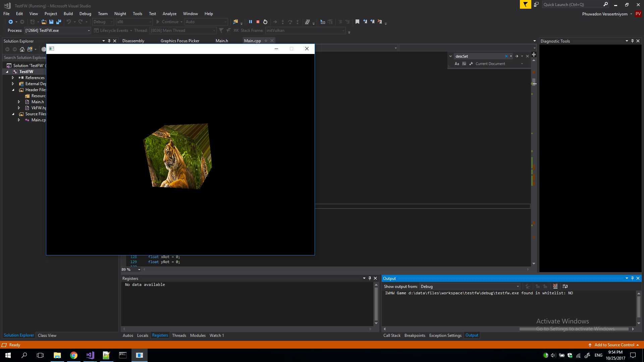Viewport: 644px width, 362px height.
Task: Pin the Diagnostic Tools panel
Action: pyautogui.click(x=632, y=41)
